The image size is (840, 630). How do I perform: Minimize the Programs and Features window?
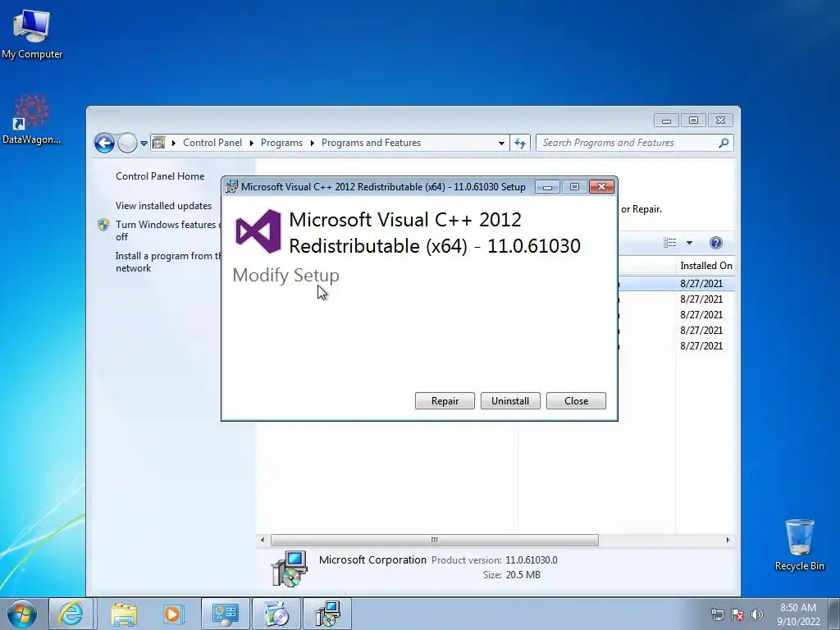point(666,121)
